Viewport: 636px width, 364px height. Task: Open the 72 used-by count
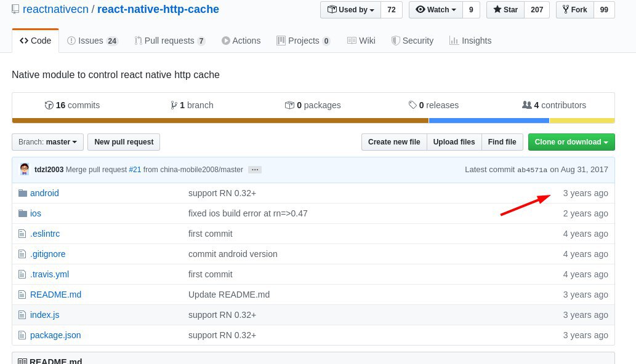click(392, 10)
